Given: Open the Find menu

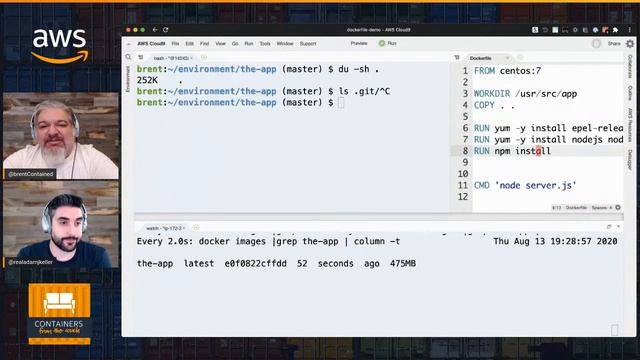Looking at the screenshot, I should (x=204, y=44).
